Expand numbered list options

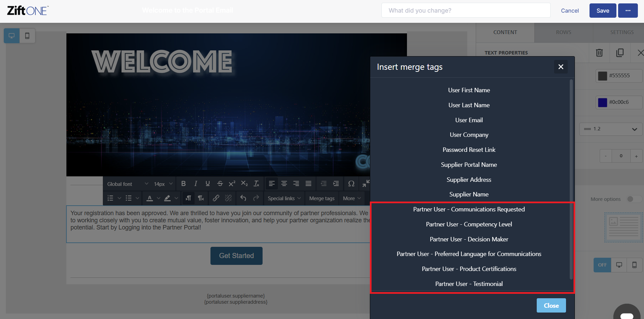click(119, 198)
